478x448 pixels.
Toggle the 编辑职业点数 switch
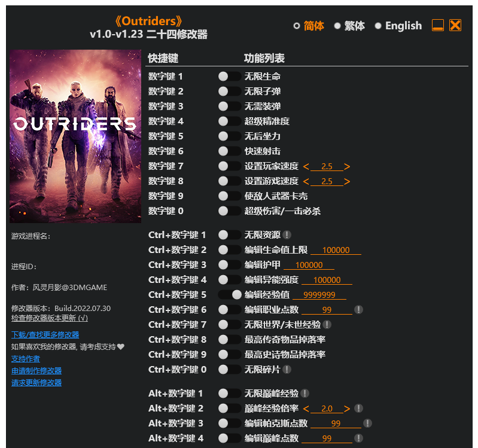[230, 310]
